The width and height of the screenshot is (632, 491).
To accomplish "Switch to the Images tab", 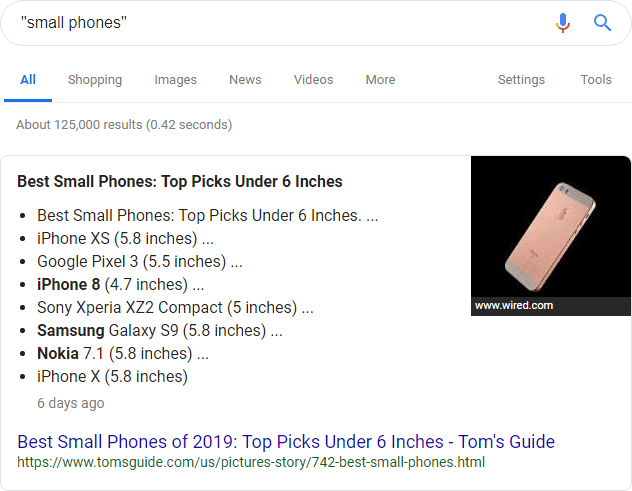I will (175, 80).
